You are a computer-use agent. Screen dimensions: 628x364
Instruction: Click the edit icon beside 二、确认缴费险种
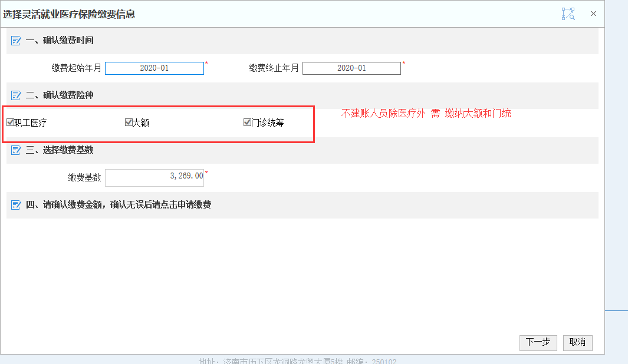tap(15, 95)
